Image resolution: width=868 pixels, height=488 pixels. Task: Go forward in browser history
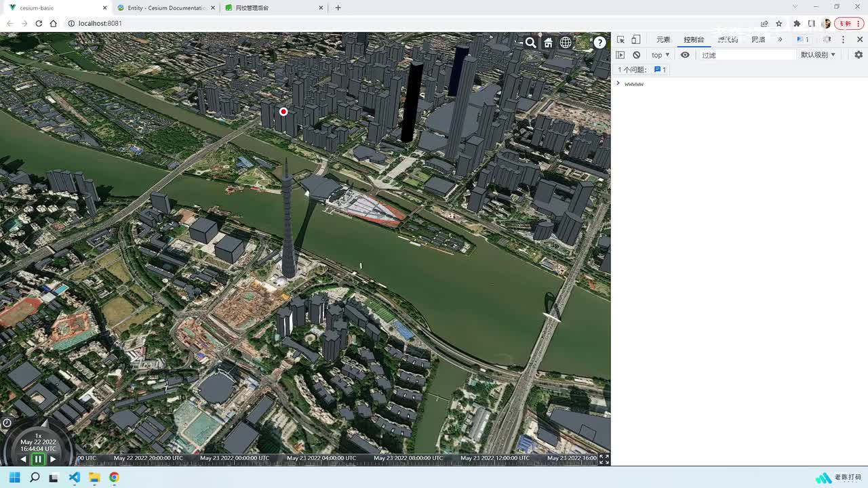click(24, 23)
